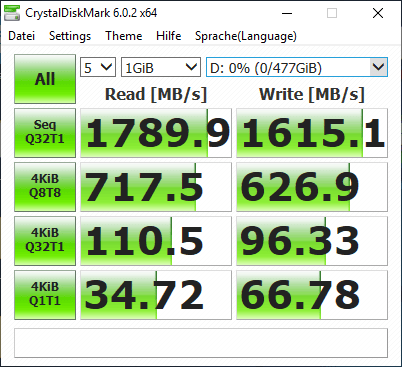Open the Datei menu
The width and height of the screenshot is (402, 367).
[x=22, y=36]
